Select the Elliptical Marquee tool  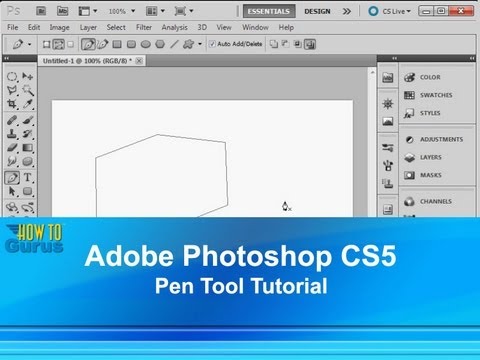12,77
